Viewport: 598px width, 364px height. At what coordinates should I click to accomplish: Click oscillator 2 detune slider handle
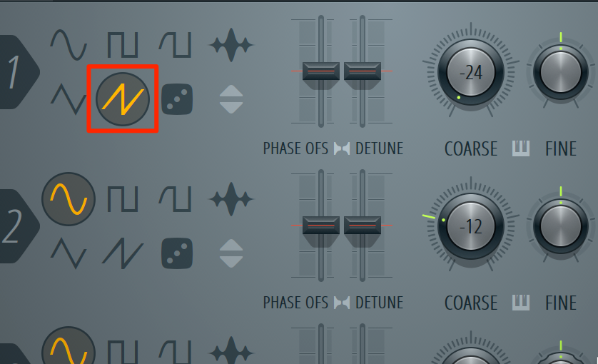363,226
